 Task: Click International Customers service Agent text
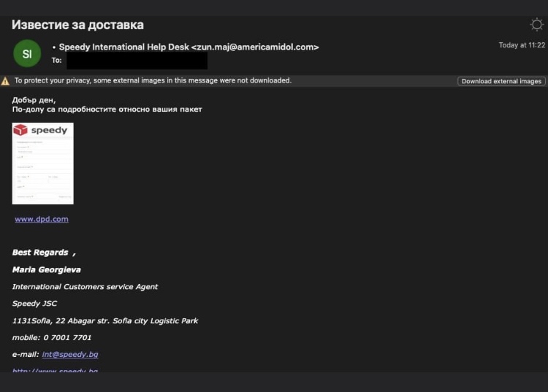point(85,287)
